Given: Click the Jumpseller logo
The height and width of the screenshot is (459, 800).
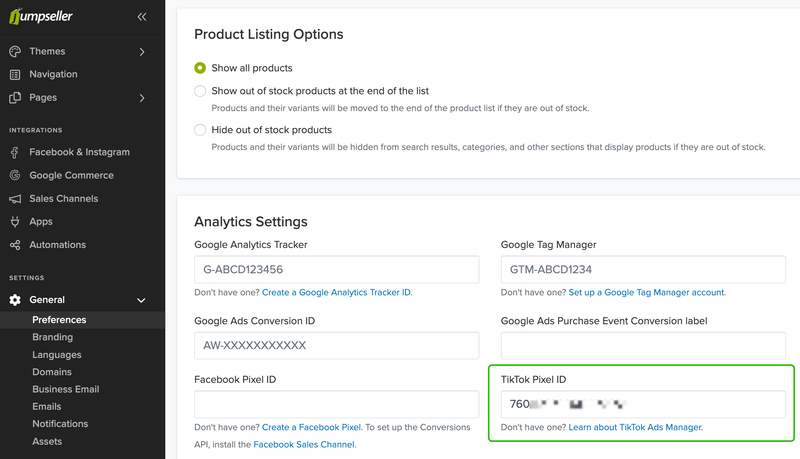Looking at the screenshot, I should coord(50,16).
